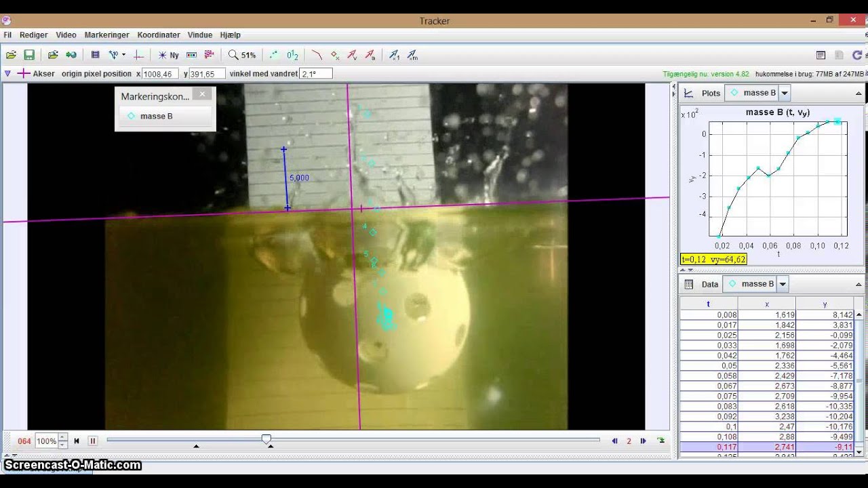This screenshot has width=868, height=488.
Task: Create a new track with Ny
Action: coord(168,55)
